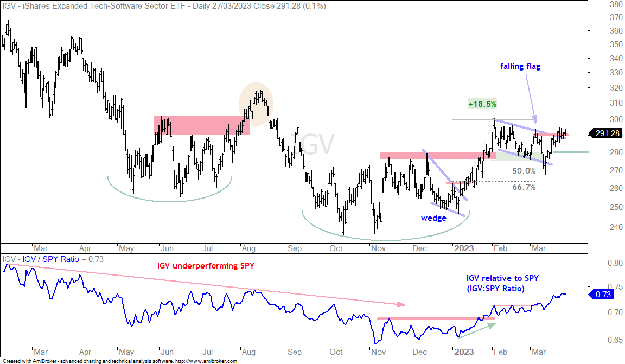The image size is (625, 364).
Task: Click the pink resistance zone above June
Action: [x=202, y=125]
